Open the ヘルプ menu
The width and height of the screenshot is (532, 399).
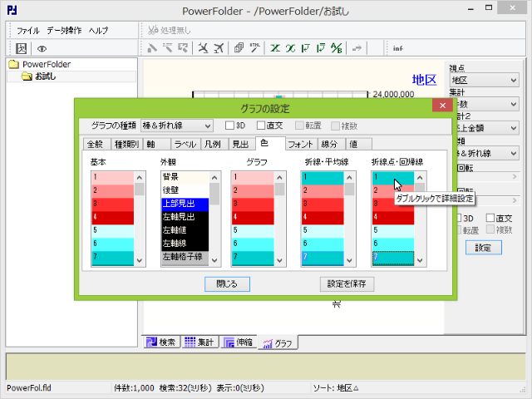98,31
